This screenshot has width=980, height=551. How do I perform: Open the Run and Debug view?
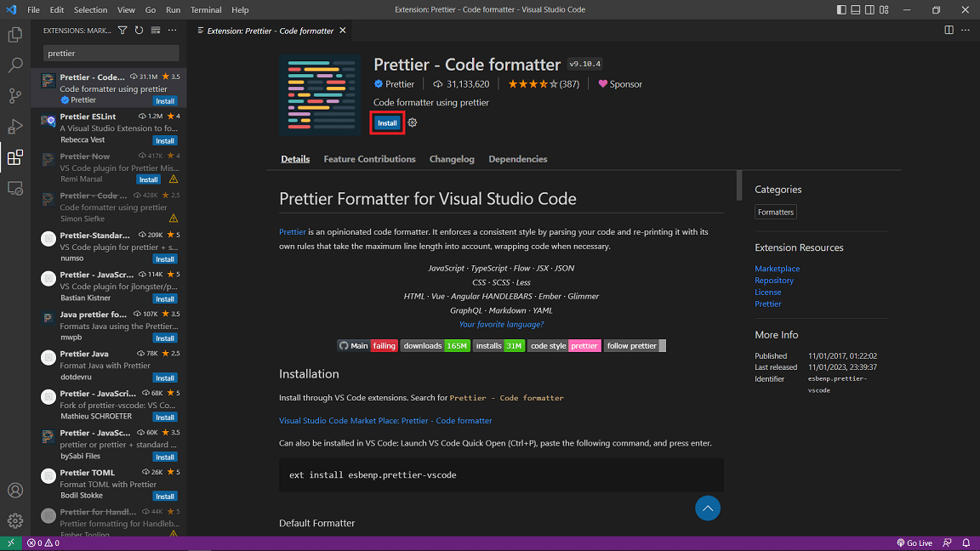(x=15, y=126)
